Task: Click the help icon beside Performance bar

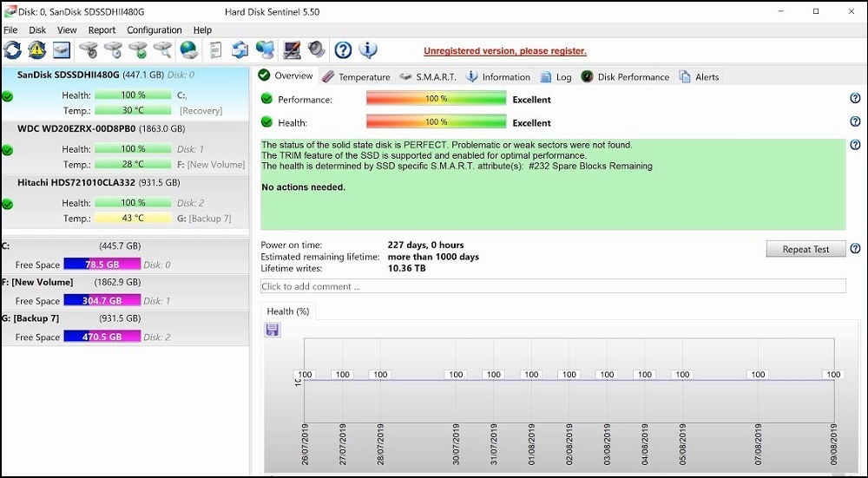Action: pyautogui.click(x=855, y=99)
